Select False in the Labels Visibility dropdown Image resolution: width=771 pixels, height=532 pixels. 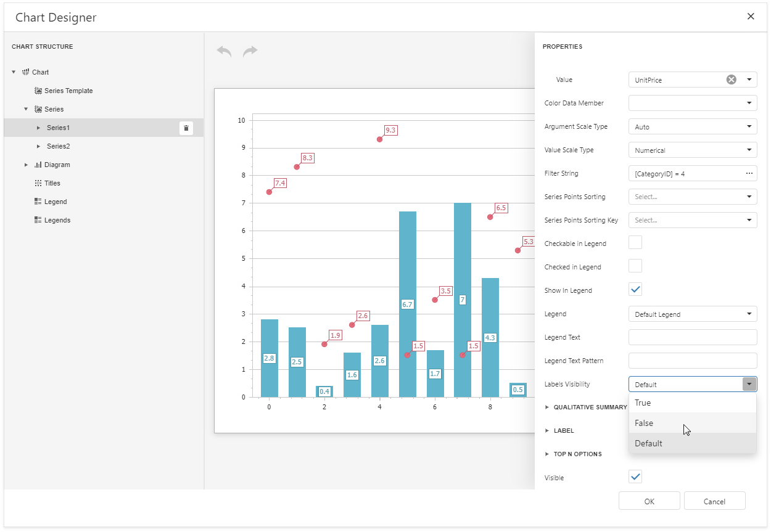click(643, 423)
